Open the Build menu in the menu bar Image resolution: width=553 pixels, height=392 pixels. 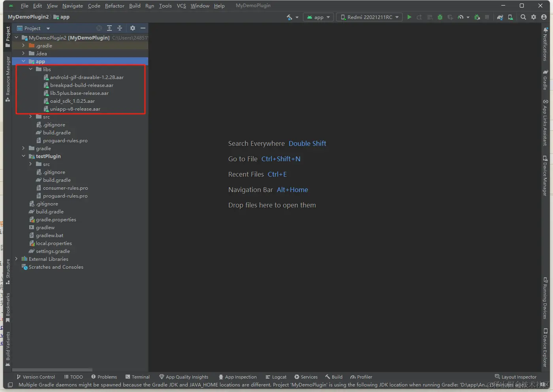point(135,6)
